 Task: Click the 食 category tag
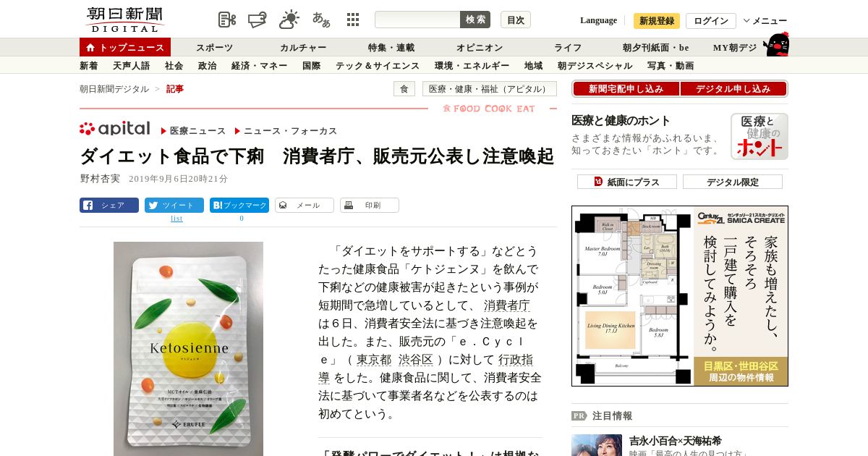tap(404, 89)
